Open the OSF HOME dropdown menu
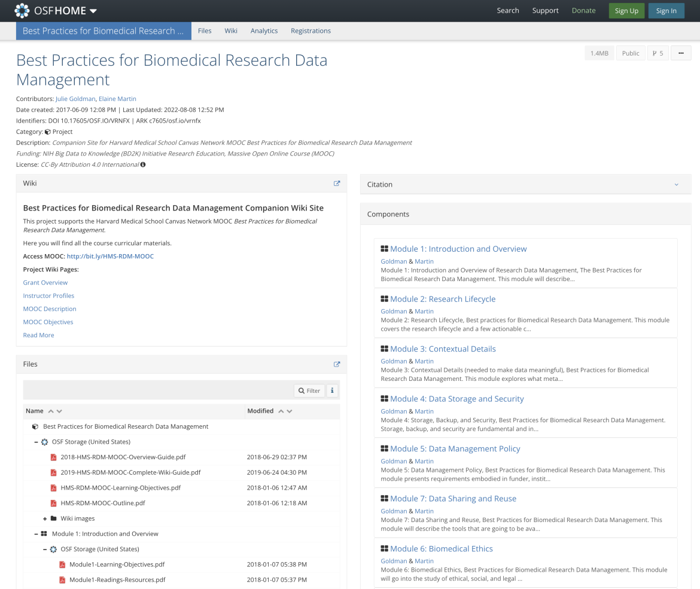 click(x=92, y=10)
